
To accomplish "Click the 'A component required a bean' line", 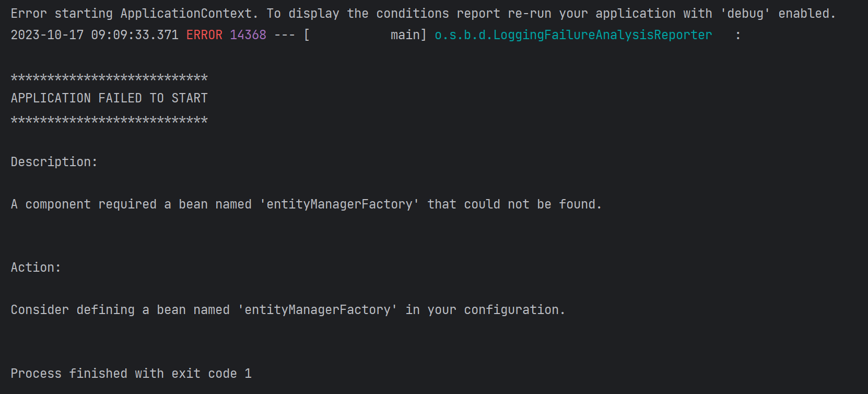I will click(x=306, y=204).
